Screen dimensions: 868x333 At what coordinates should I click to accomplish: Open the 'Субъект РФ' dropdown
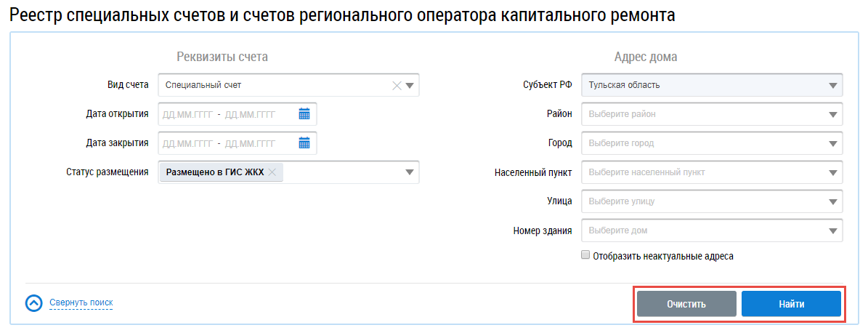point(832,85)
